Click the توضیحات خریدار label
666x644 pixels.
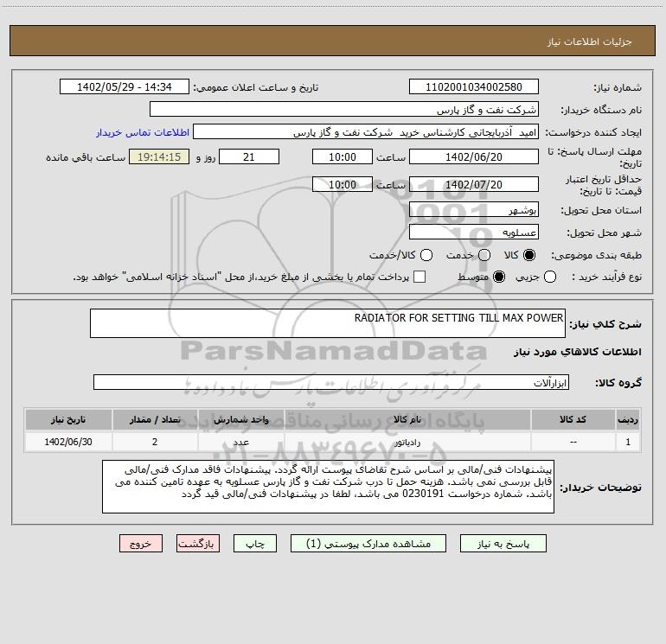(600, 488)
